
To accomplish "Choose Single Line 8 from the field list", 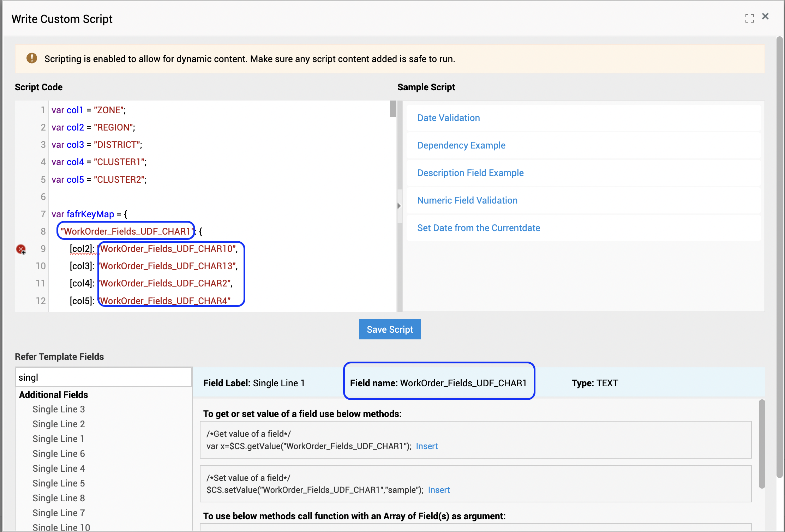I will pos(59,498).
